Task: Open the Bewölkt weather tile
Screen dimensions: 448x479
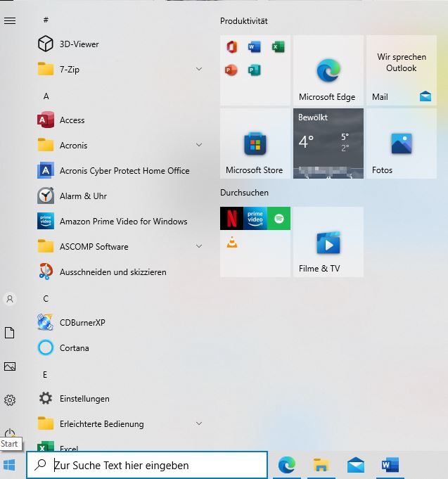Action: [328, 143]
